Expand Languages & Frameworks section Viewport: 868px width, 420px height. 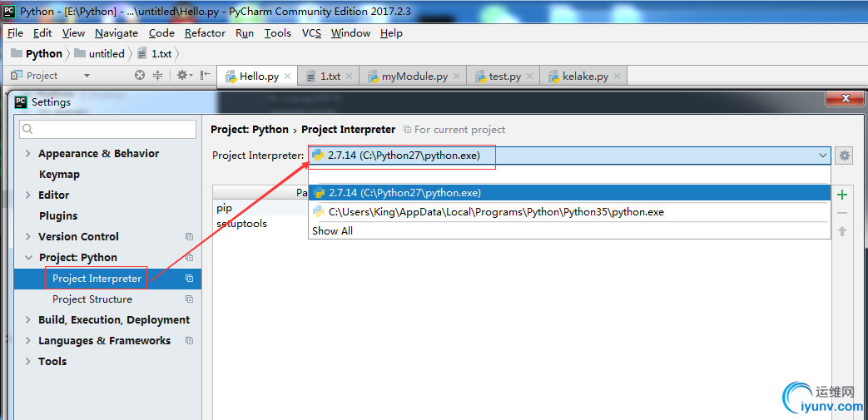tap(28, 341)
